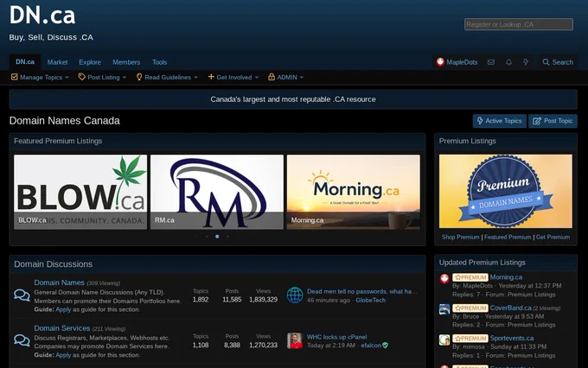Open the Domain Services forum link

pyautogui.click(x=62, y=328)
